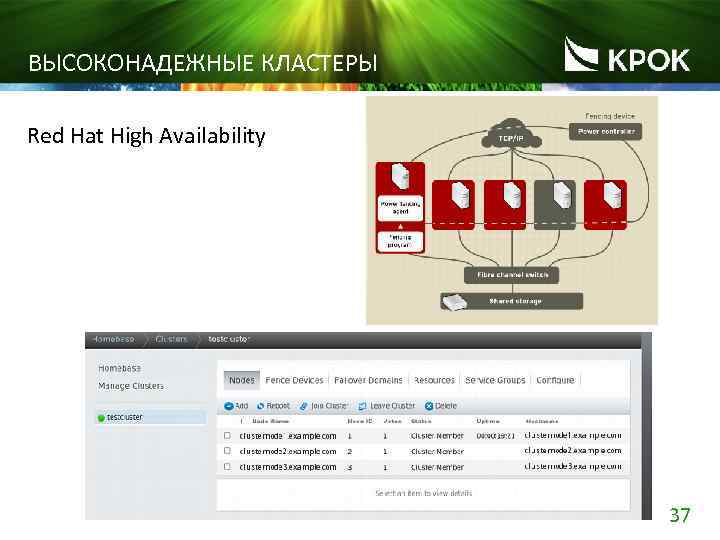Click testcluster in breadcrumb bar
Image resolution: width=720 pixels, height=540 pixels.
pyautogui.click(x=228, y=339)
